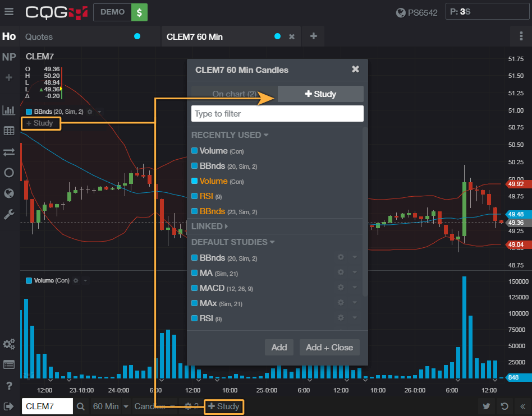The height and width of the screenshot is (416, 532).
Task: Click the wrench tools icon in sidebar
Action: tap(9, 214)
